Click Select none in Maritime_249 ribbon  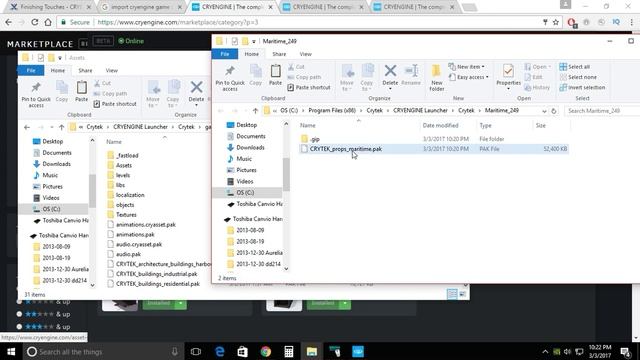[x=578, y=77]
